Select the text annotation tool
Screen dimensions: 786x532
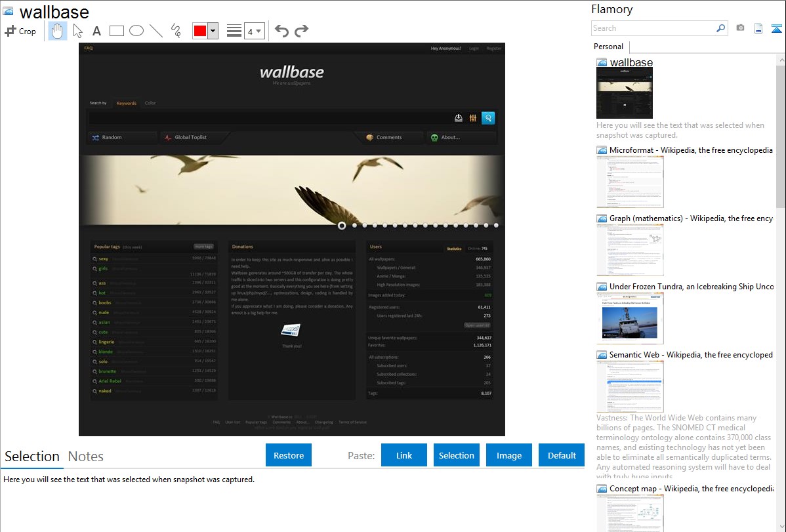click(96, 31)
